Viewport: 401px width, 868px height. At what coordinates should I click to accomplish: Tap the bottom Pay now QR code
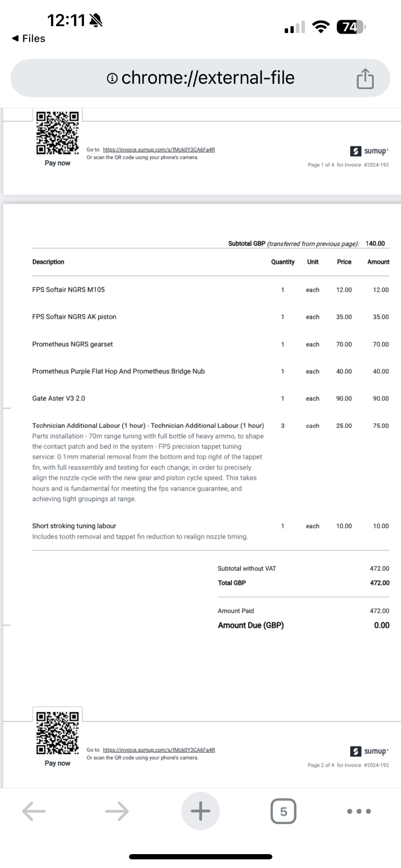point(58,733)
